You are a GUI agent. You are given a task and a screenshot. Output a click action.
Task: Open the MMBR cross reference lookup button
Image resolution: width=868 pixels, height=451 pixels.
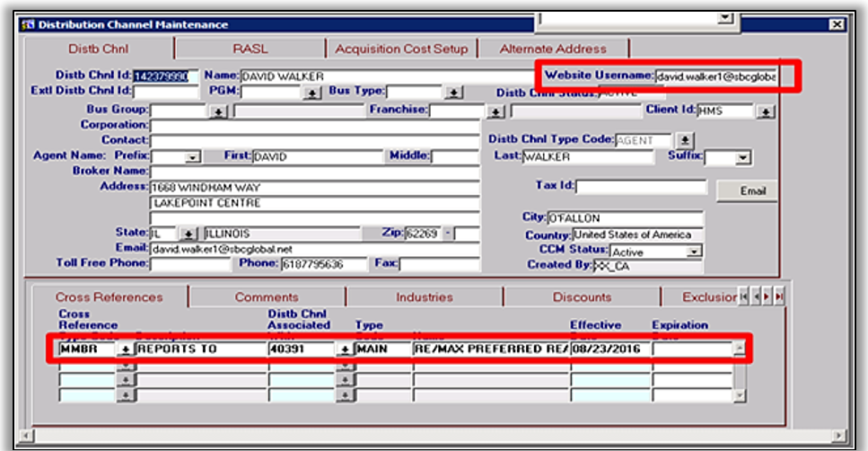pyautogui.click(x=126, y=349)
